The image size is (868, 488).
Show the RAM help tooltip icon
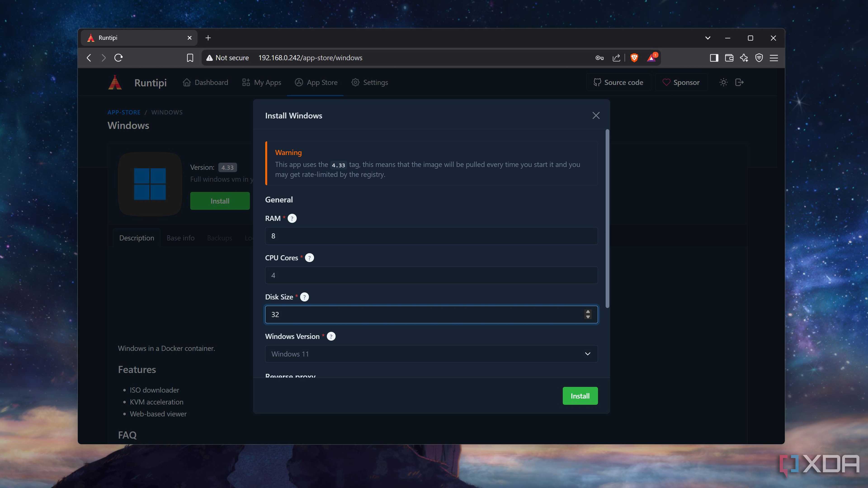292,218
